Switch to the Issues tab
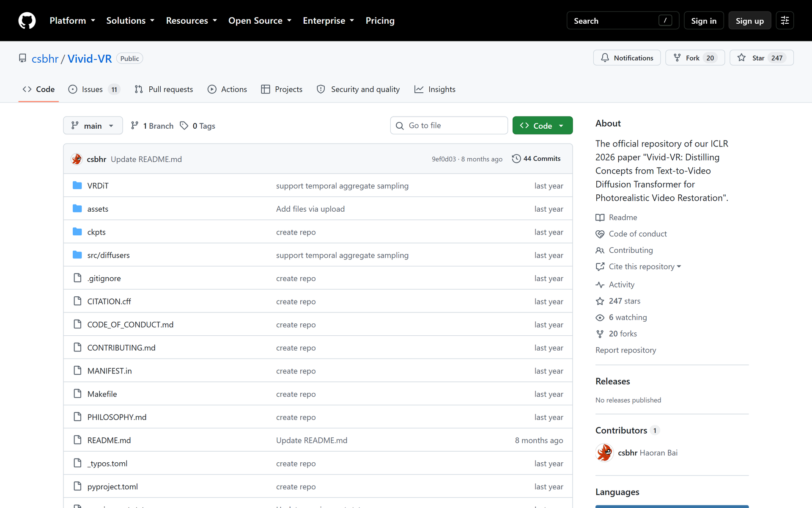The height and width of the screenshot is (508, 812). point(94,89)
